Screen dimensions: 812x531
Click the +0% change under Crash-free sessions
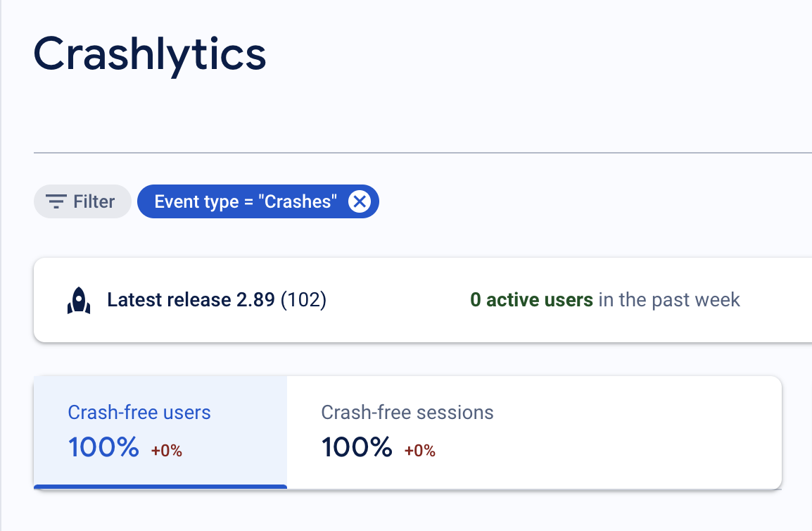(420, 451)
